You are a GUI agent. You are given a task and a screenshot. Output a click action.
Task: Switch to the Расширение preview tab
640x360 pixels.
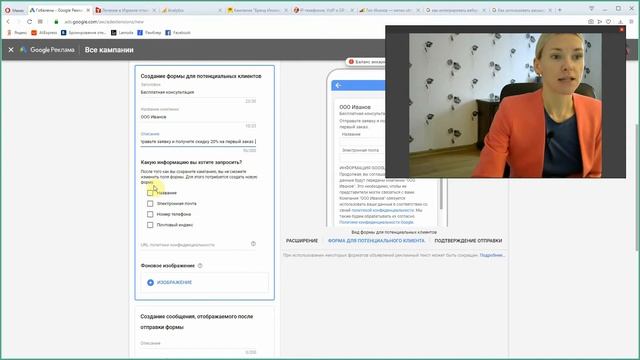click(302, 241)
